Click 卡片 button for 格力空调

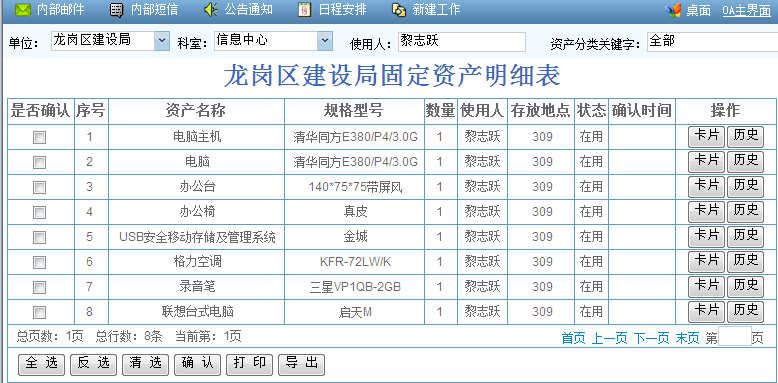click(707, 261)
